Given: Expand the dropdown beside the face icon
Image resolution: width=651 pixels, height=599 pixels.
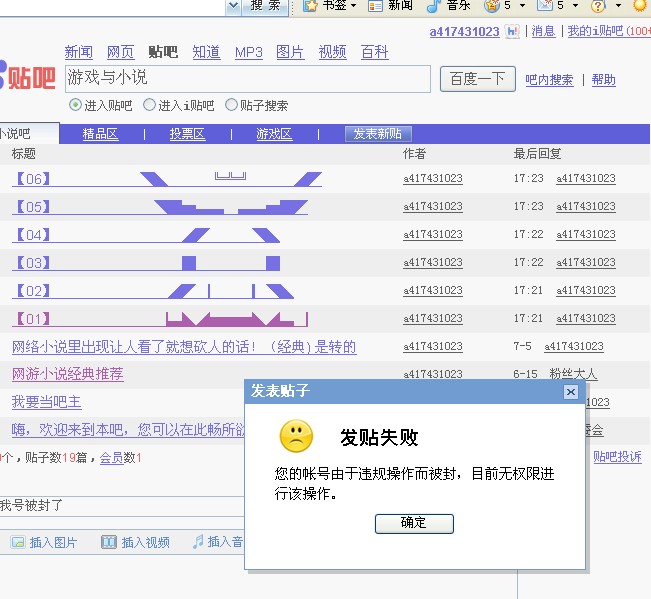Looking at the screenshot, I should [522, 5].
